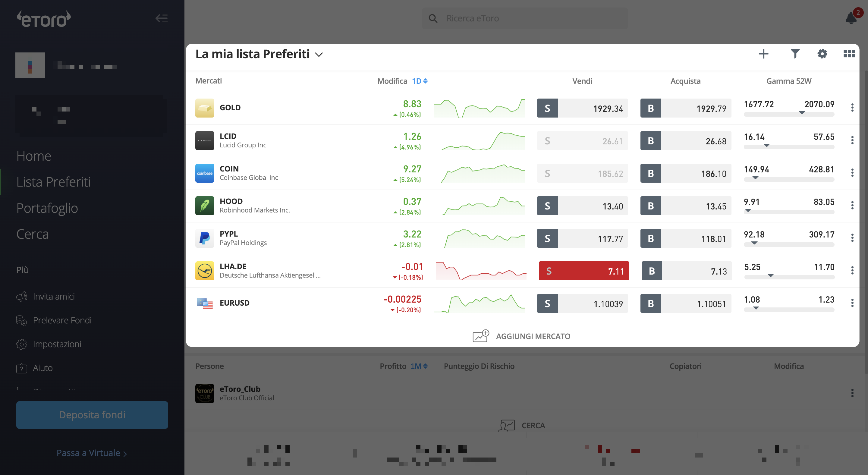Open the Coinbase Global Inc name
The height and width of the screenshot is (475, 868).
pyautogui.click(x=249, y=178)
